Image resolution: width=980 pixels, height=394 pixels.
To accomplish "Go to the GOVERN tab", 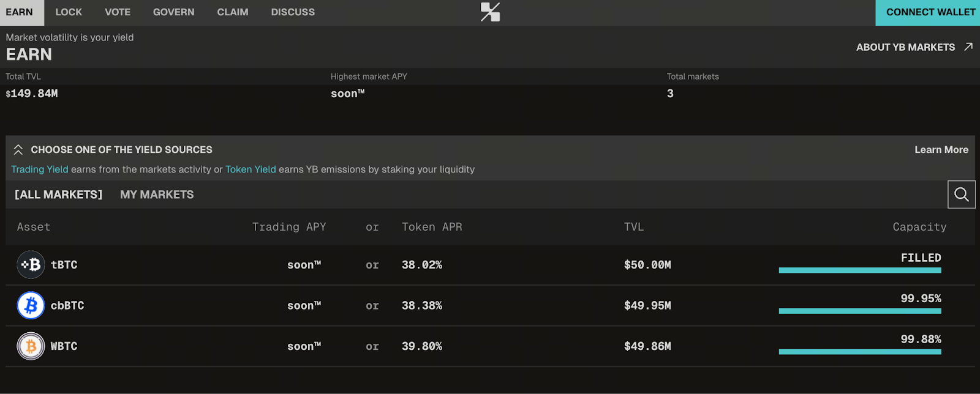I will pos(173,12).
